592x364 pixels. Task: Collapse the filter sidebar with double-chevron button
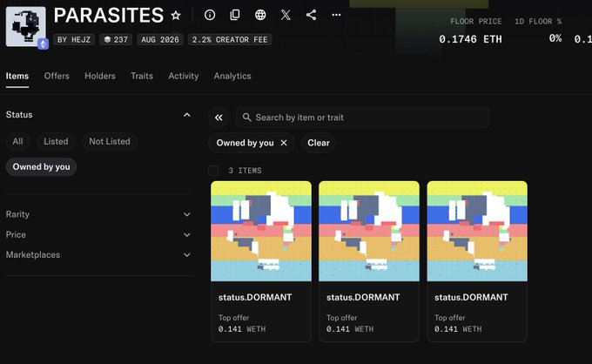tap(219, 118)
